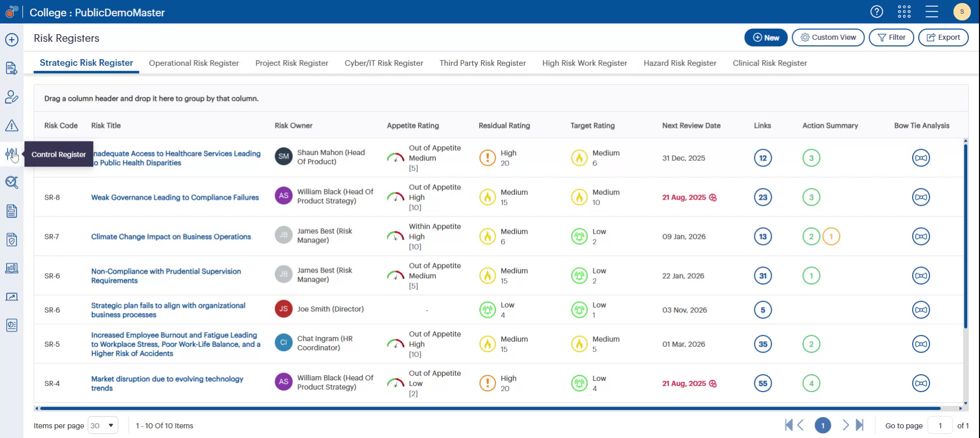Sort by Residual Rating column header
980x438 pixels.
tap(504, 126)
